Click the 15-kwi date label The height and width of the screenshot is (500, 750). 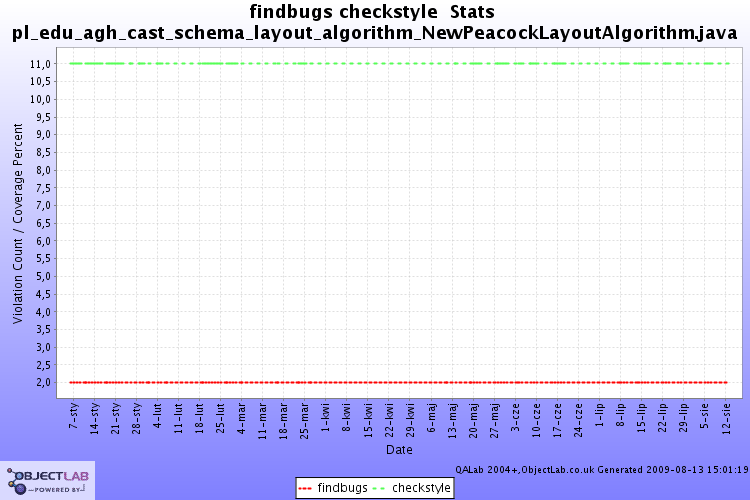click(x=368, y=420)
